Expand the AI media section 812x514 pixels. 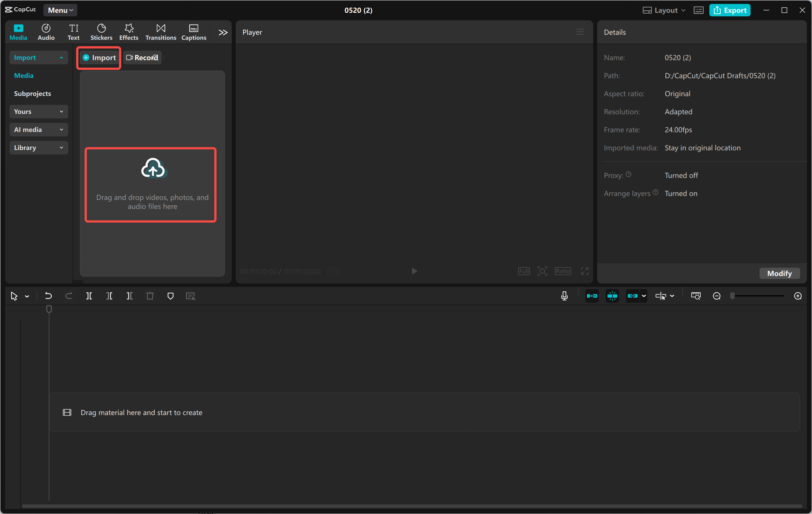(x=38, y=129)
